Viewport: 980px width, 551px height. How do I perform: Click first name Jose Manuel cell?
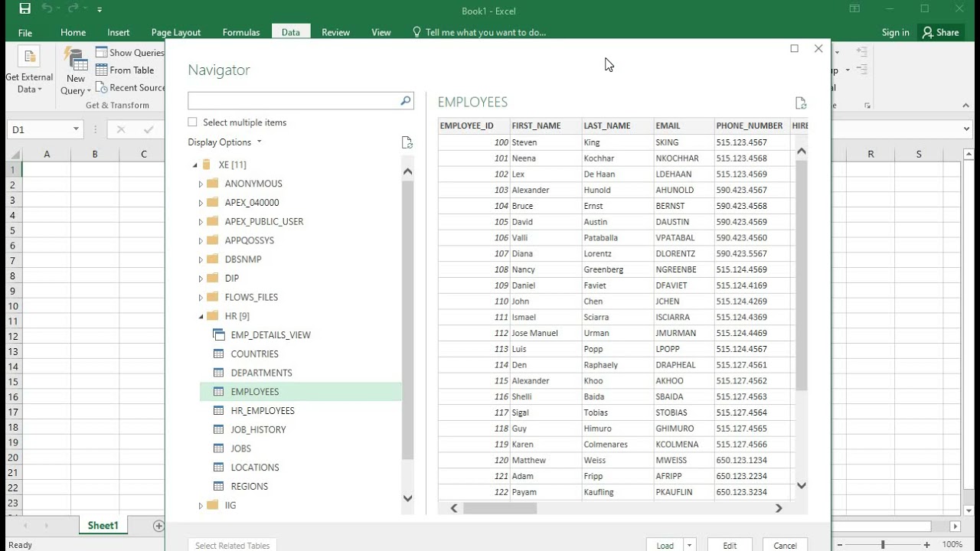[545, 333]
